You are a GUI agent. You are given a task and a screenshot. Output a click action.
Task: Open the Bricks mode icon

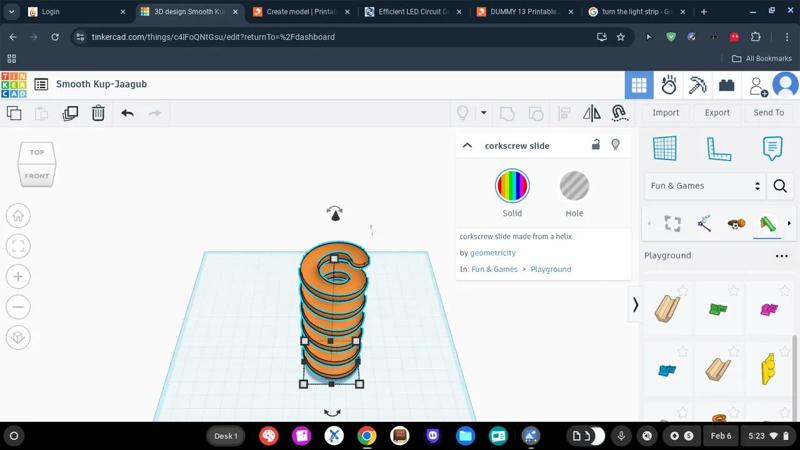pyautogui.click(x=727, y=85)
